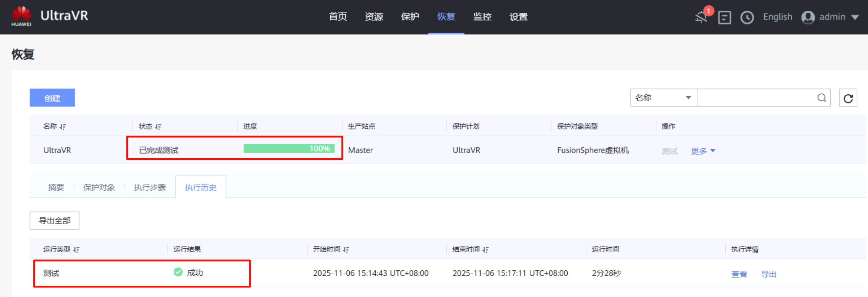Click the search text input field

click(x=756, y=98)
